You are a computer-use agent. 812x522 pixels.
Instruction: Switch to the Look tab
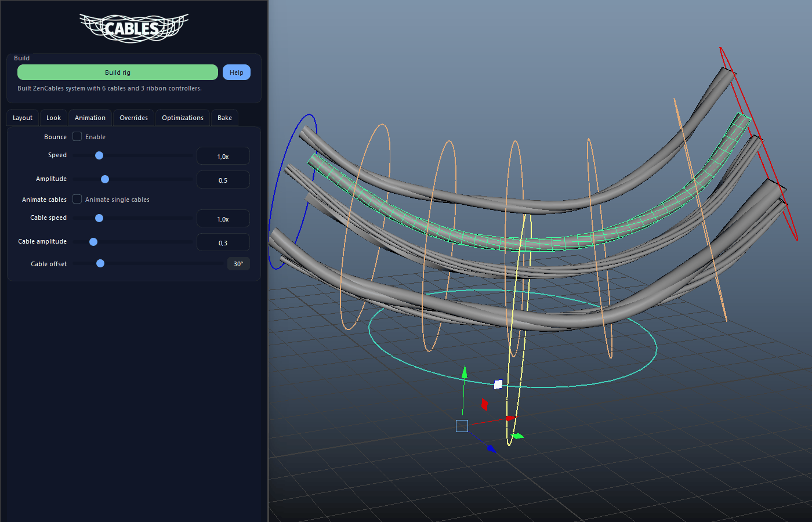[x=53, y=118]
